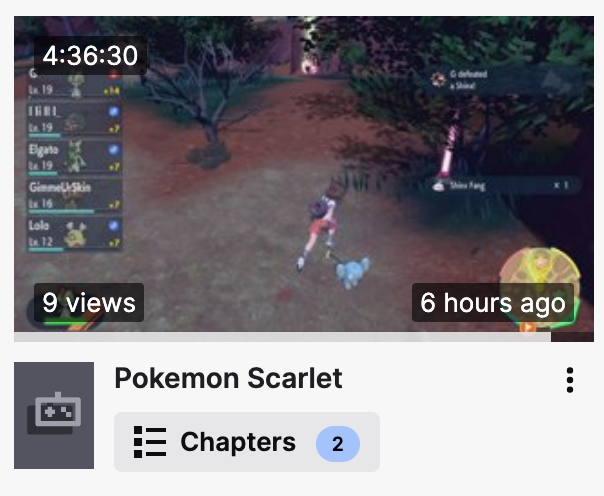Click the Chapters text label
Viewport: 604px width, 496px height.
pos(238,442)
